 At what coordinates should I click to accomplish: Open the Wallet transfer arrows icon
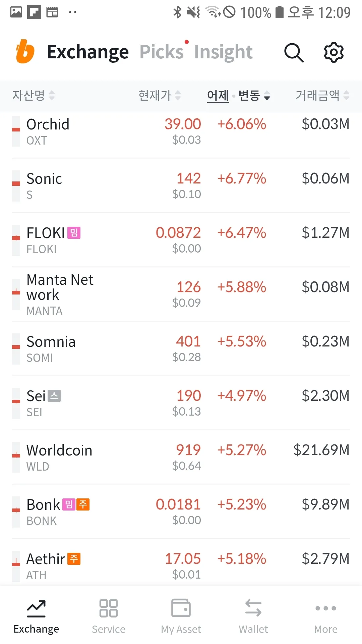pos(253,608)
